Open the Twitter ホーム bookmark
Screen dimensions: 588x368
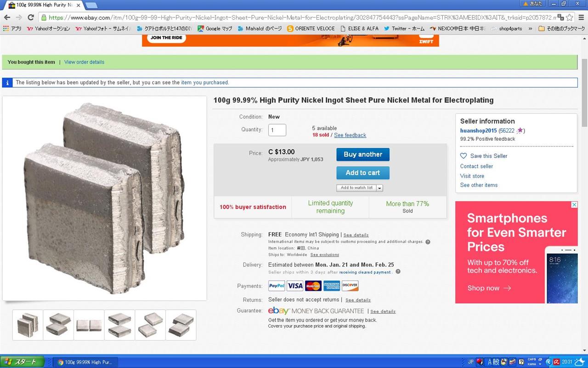404,29
